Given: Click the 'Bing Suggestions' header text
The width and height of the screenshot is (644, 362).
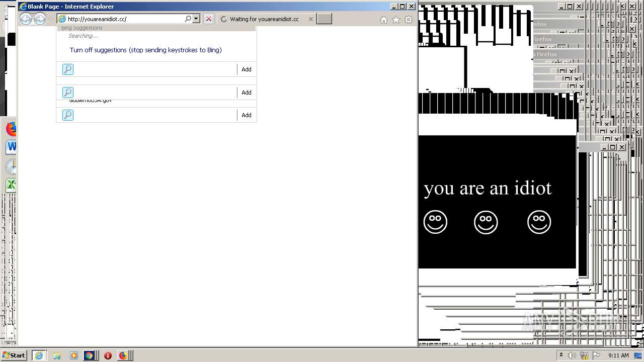Looking at the screenshot, I should point(82,28).
